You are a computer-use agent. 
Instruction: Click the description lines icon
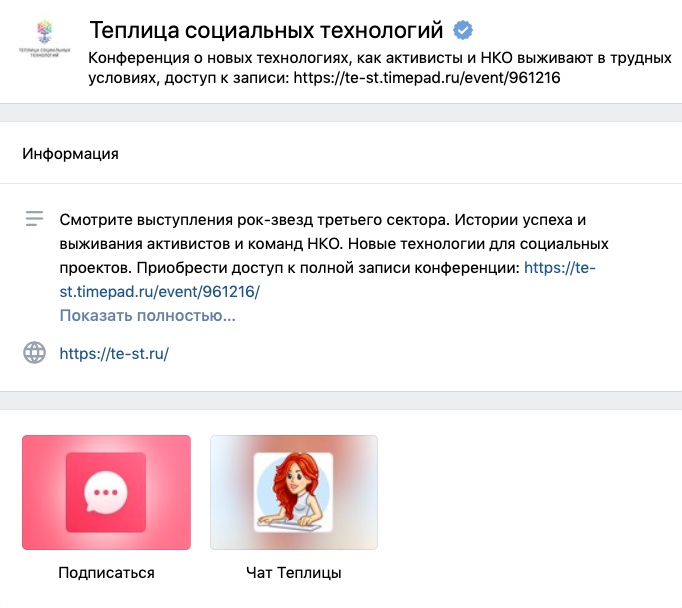35,218
